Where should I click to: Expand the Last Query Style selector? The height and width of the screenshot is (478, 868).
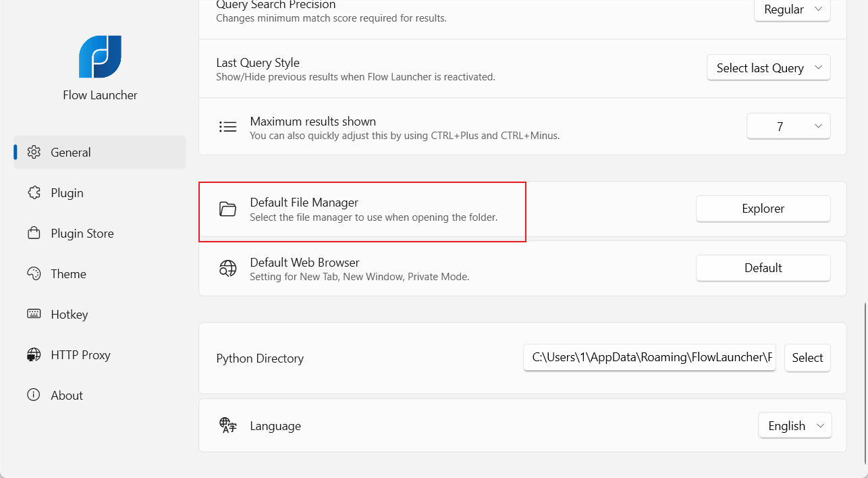(x=768, y=68)
